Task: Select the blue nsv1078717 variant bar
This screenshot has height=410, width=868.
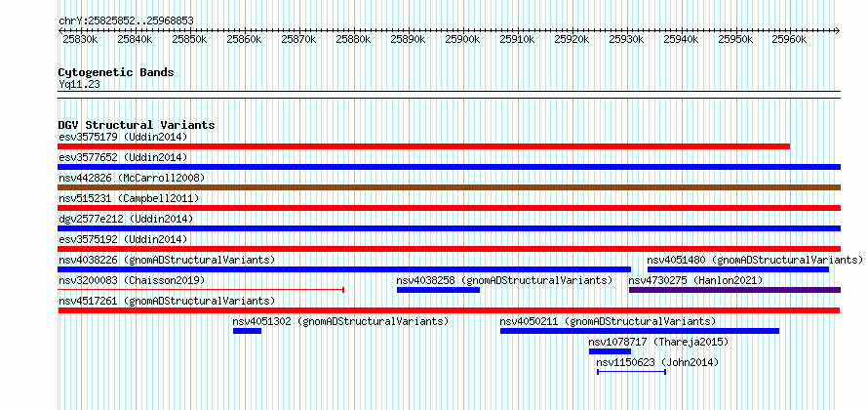Action: click(x=610, y=351)
